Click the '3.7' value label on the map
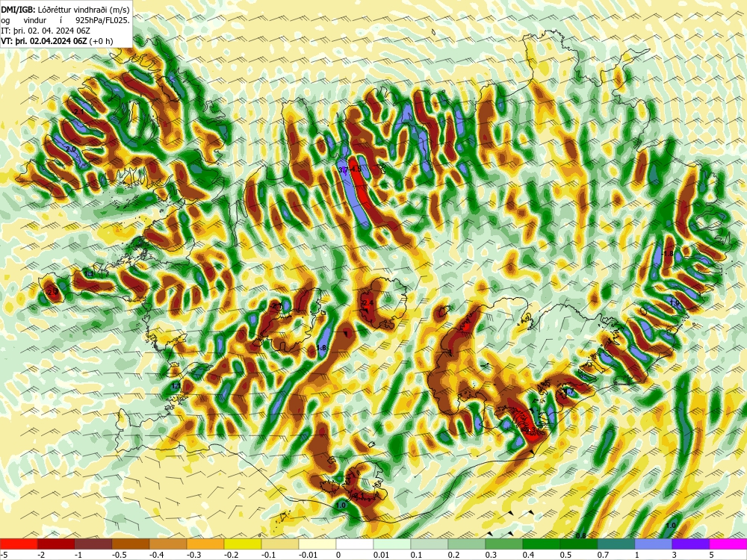 point(343,169)
